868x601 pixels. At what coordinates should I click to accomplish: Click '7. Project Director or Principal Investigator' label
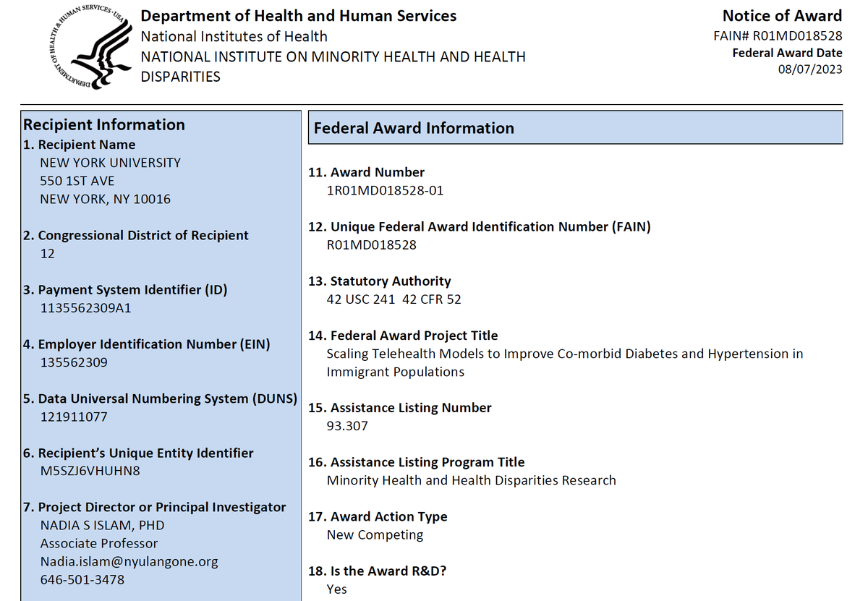pyautogui.click(x=155, y=508)
